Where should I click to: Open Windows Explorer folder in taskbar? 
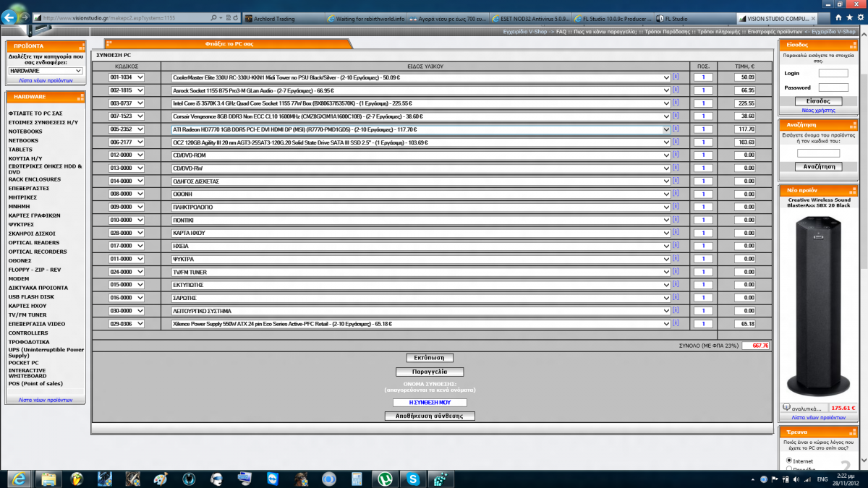(x=49, y=479)
